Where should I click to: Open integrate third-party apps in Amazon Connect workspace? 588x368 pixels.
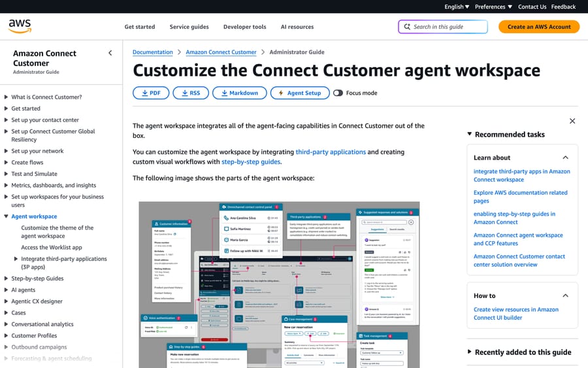[x=521, y=176]
